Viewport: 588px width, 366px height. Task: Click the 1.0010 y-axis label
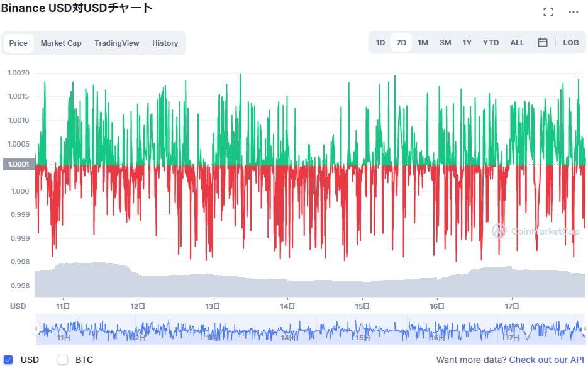tap(18, 120)
